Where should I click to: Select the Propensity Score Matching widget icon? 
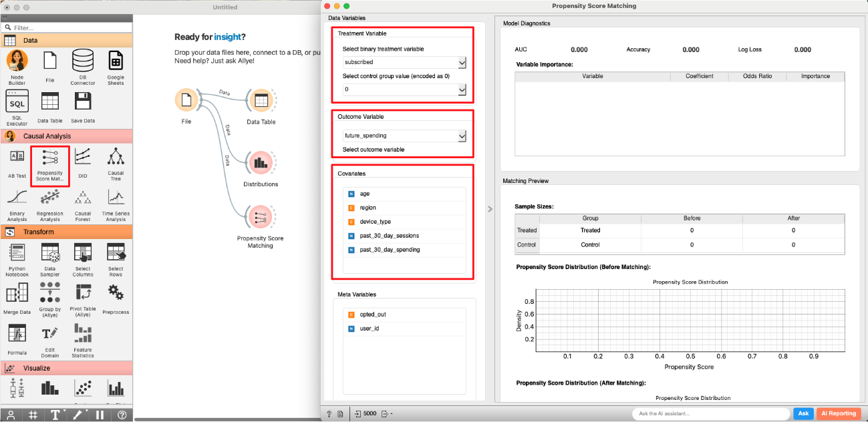49,158
